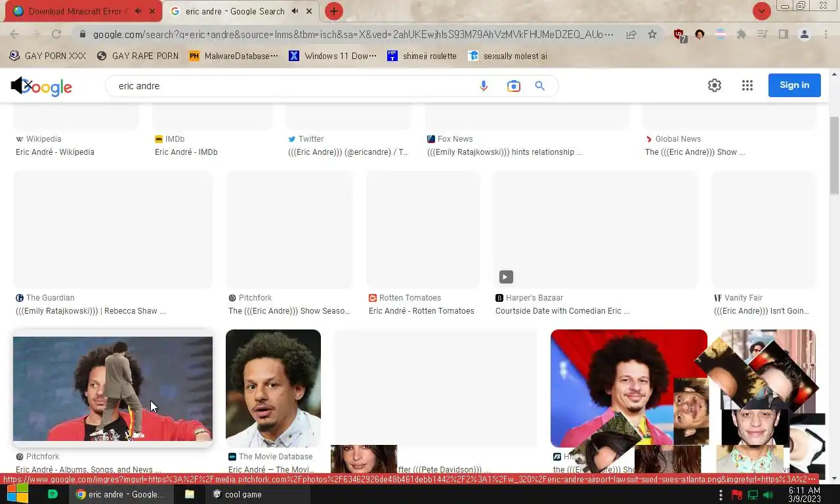
Task: Open the uBlock Origin extension icon
Action: (x=680, y=35)
